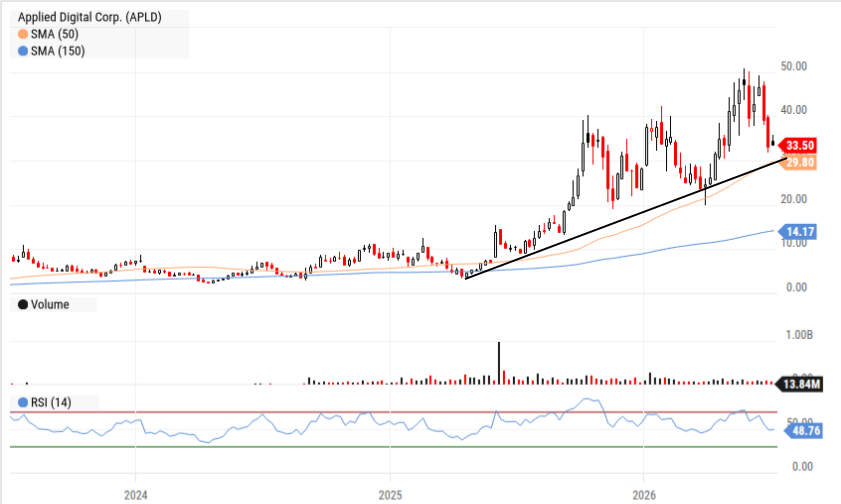
Task: Click the SMA (50) legend label
Action: pos(55,34)
